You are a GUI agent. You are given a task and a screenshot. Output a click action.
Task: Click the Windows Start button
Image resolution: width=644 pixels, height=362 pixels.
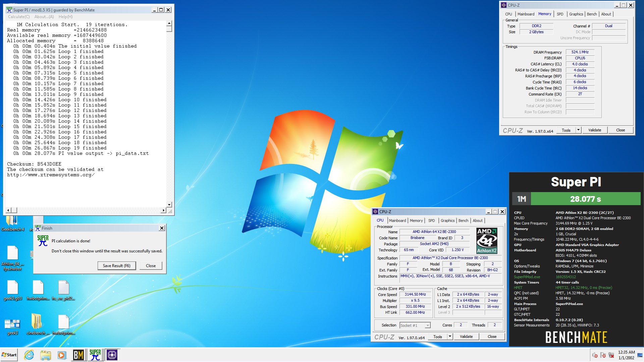9,355
